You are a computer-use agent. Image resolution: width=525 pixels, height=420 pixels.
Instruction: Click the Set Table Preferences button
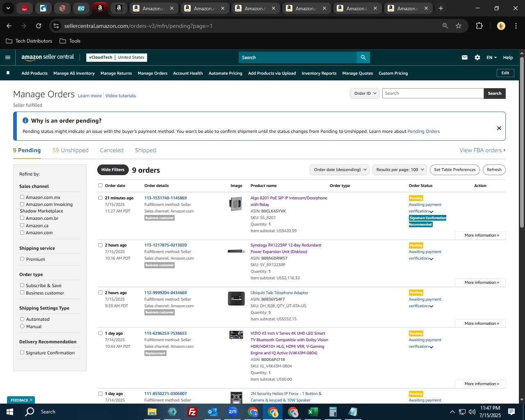click(x=455, y=170)
